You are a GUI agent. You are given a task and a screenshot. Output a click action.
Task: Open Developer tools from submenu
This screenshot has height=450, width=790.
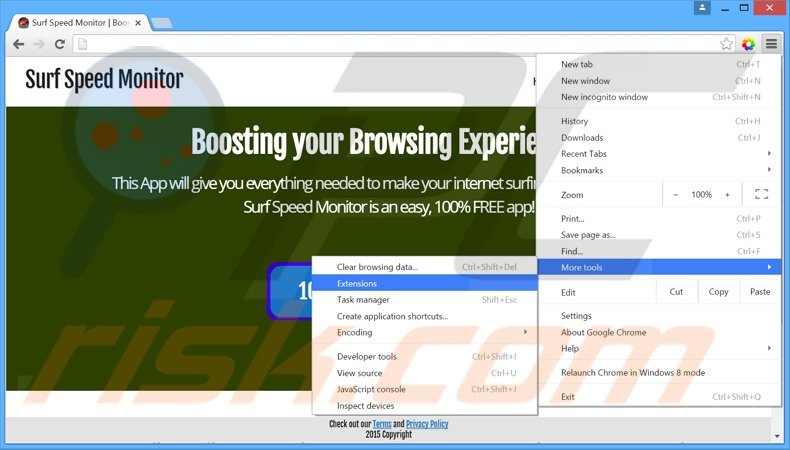pos(425,356)
